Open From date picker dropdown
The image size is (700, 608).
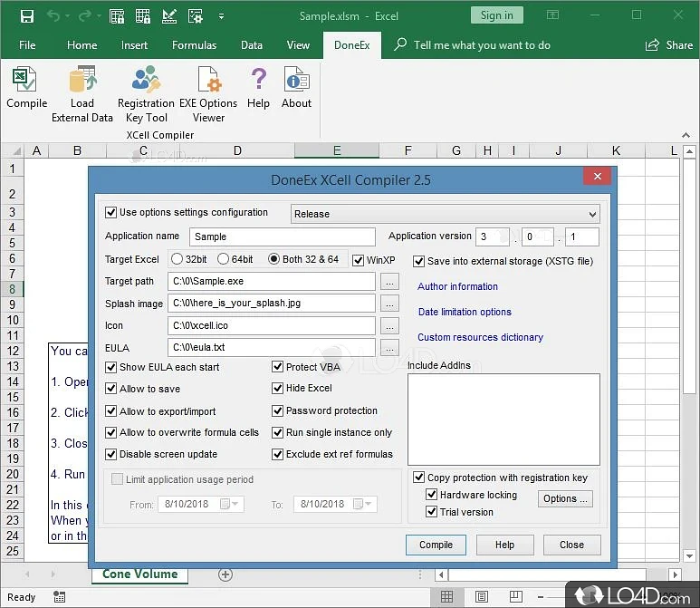coord(230,504)
